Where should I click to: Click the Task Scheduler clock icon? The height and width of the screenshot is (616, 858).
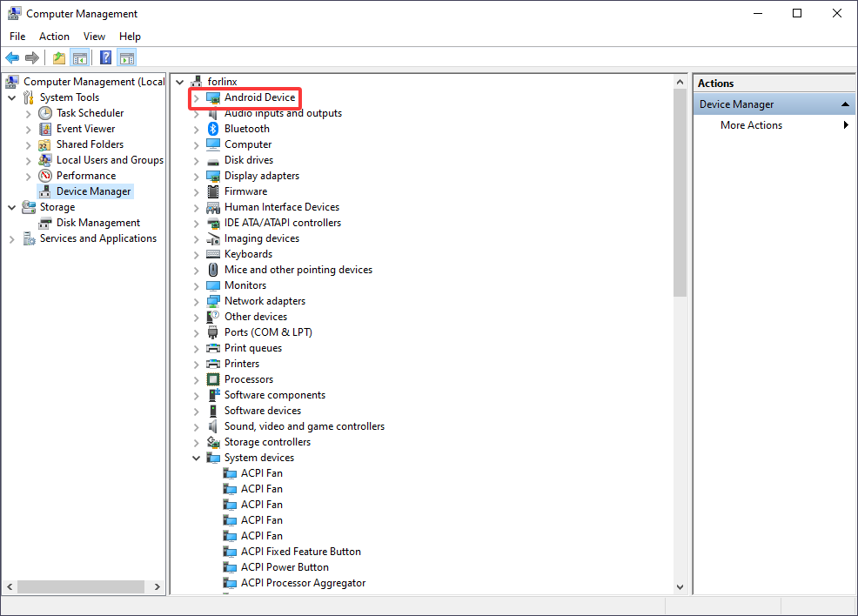45,113
